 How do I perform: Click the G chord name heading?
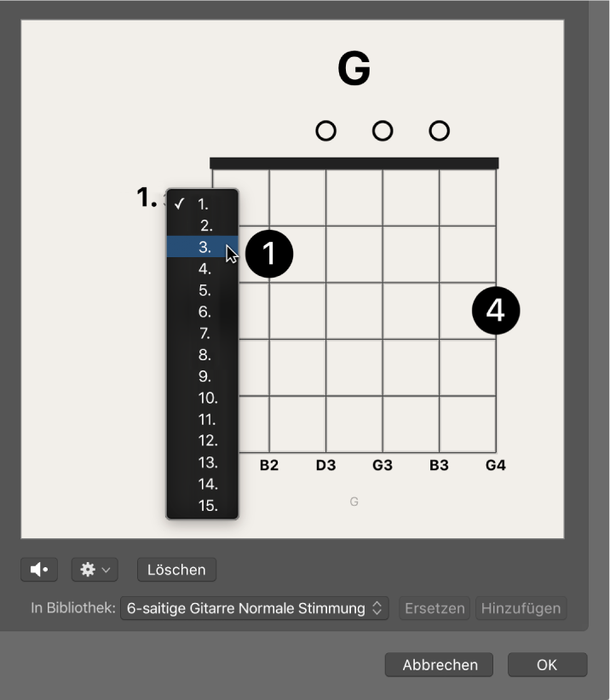354,70
